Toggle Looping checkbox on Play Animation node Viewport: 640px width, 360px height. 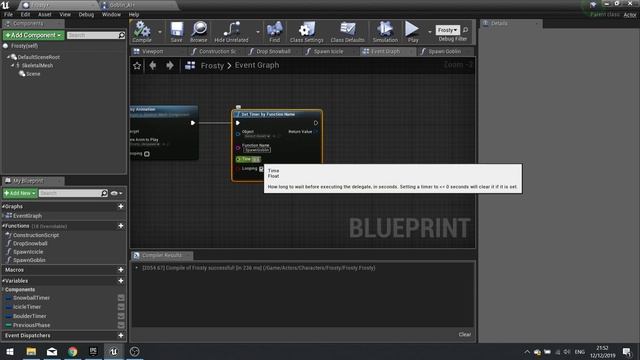[147, 154]
